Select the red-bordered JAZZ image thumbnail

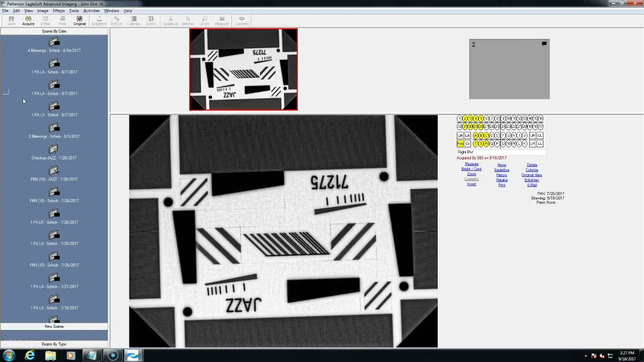point(244,69)
